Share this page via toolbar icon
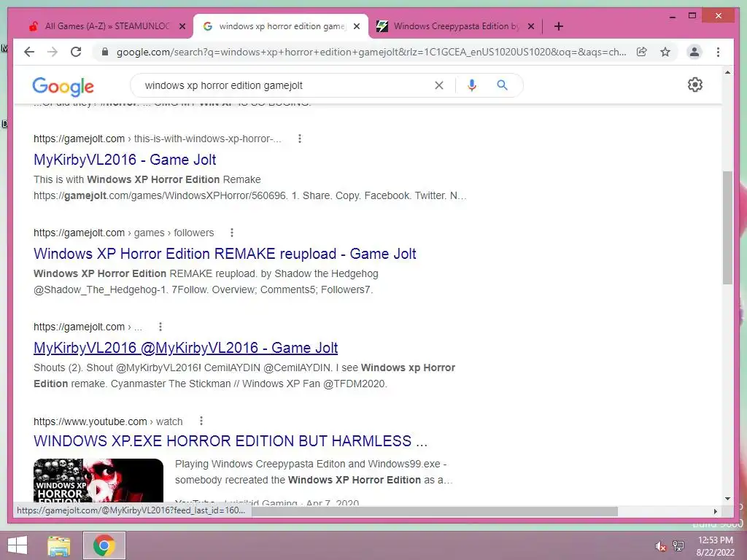 tap(642, 52)
